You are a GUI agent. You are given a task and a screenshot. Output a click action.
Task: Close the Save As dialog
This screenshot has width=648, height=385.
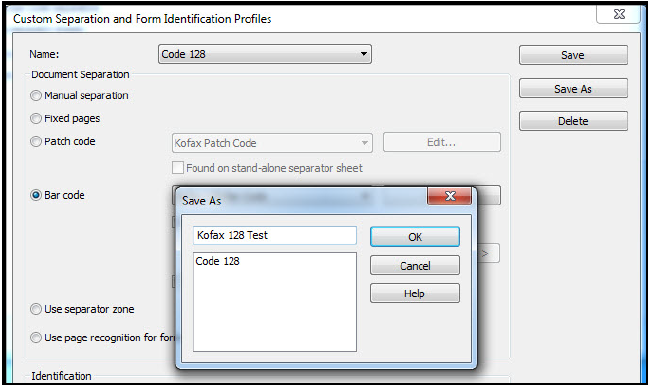click(449, 195)
